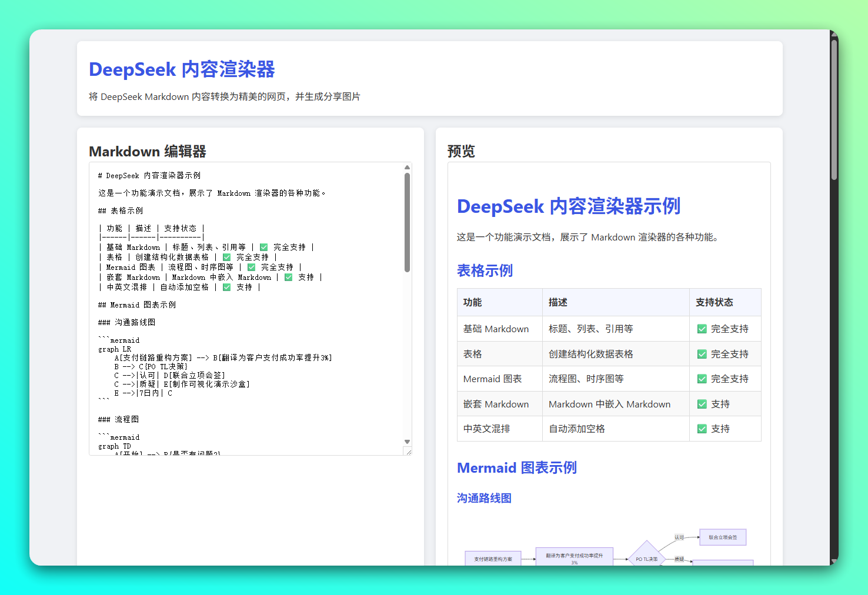Click the Mermaid 图表 table cell
Screen dimensions: 868x595
click(500, 379)
